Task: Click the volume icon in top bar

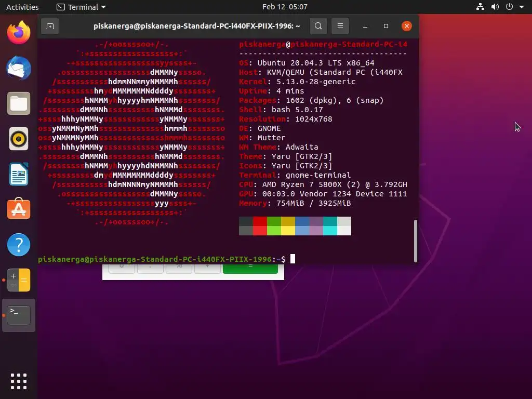Action: click(495, 7)
